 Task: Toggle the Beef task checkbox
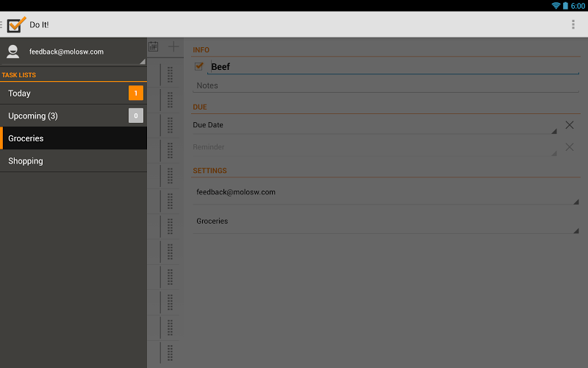click(199, 66)
